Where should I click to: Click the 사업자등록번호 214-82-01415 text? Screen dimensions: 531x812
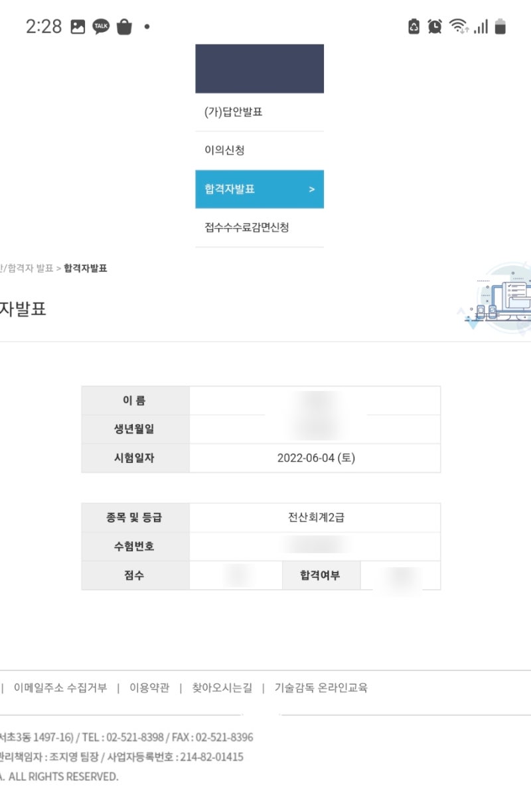click(x=175, y=757)
